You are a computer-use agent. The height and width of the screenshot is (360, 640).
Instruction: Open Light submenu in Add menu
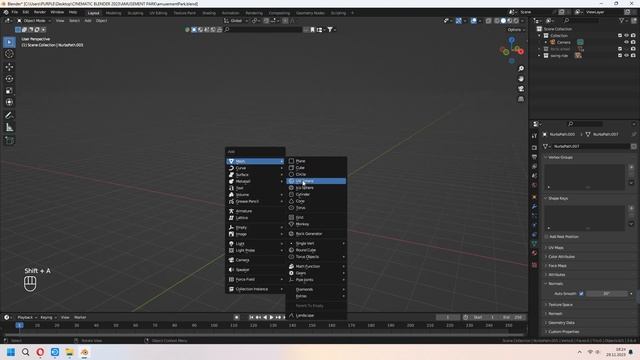[x=256, y=243]
